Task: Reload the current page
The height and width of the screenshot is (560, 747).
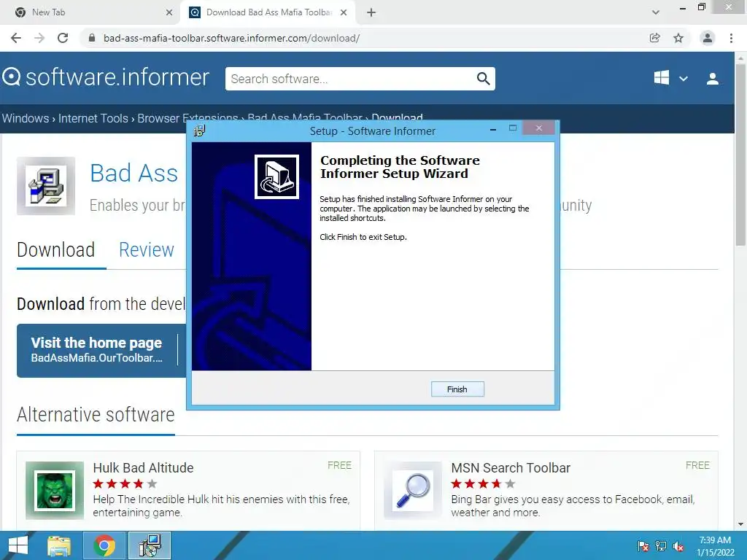Action: point(63,38)
